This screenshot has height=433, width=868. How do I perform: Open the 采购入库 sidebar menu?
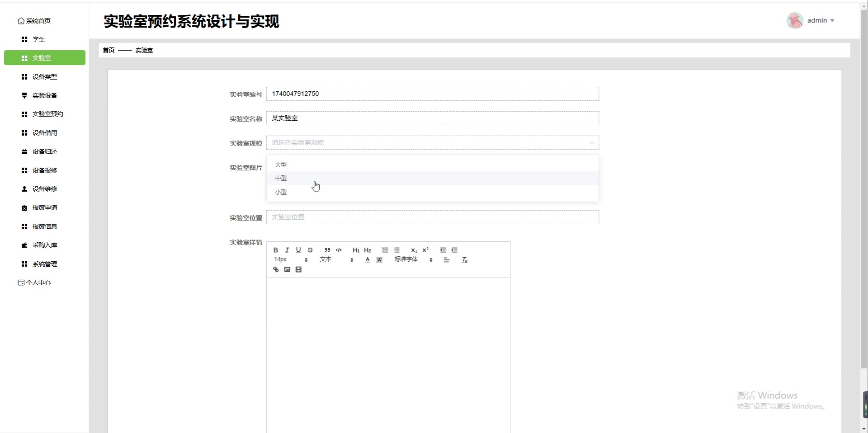coord(45,245)
